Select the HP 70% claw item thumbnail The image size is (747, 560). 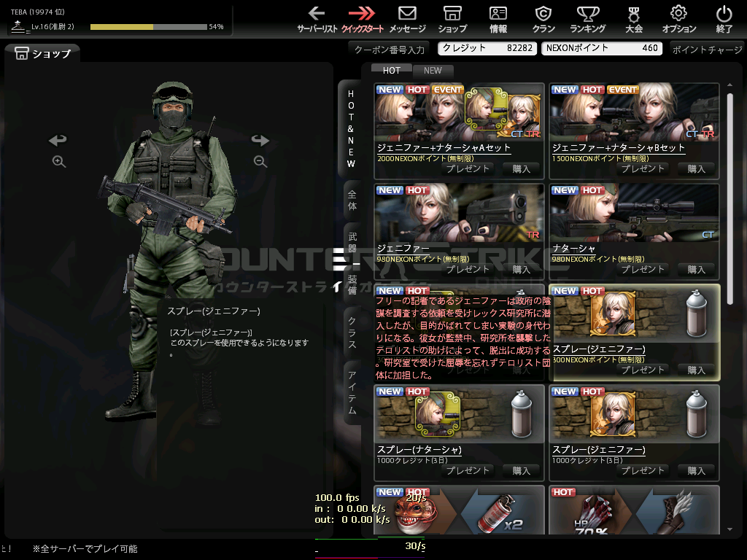634,510
